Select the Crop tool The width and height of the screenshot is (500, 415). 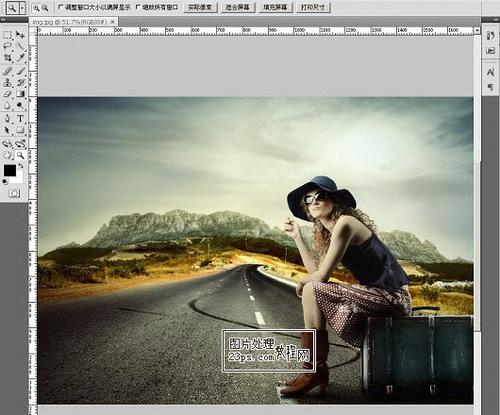(x=7, y=58)
